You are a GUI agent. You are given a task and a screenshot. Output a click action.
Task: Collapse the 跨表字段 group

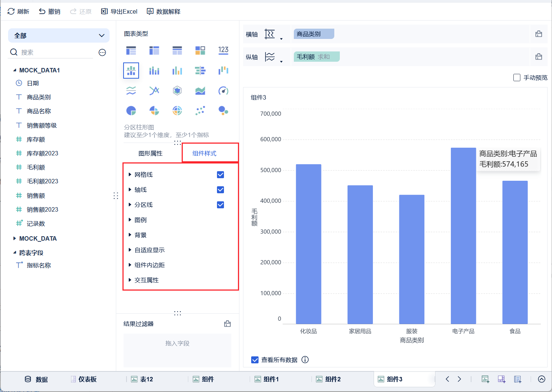click(15, 253)
